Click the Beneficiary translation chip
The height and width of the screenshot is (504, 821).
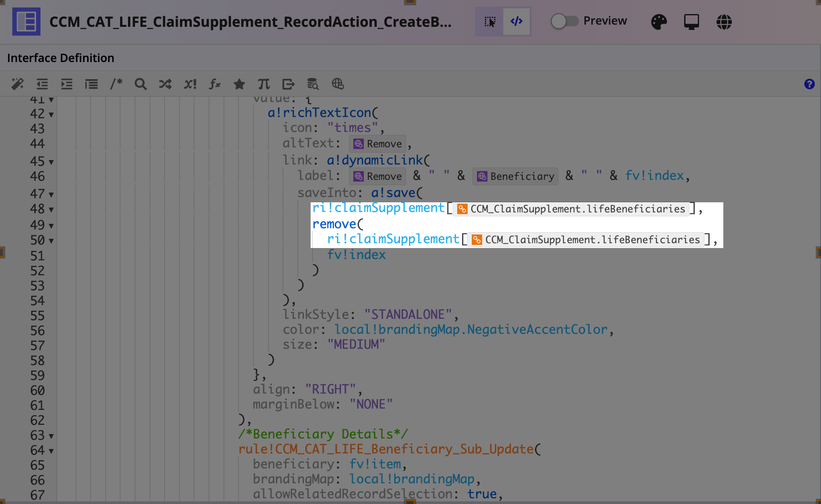[x=515, y=176]
